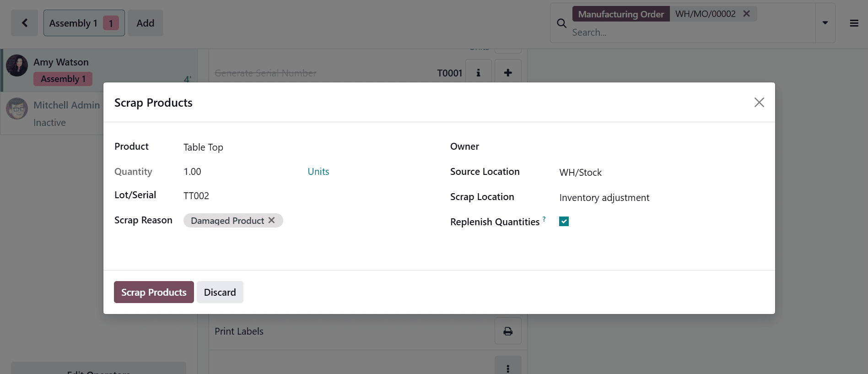Remove the Damaged Product tag
868x374 pixels.
click(x=272, y=220)
